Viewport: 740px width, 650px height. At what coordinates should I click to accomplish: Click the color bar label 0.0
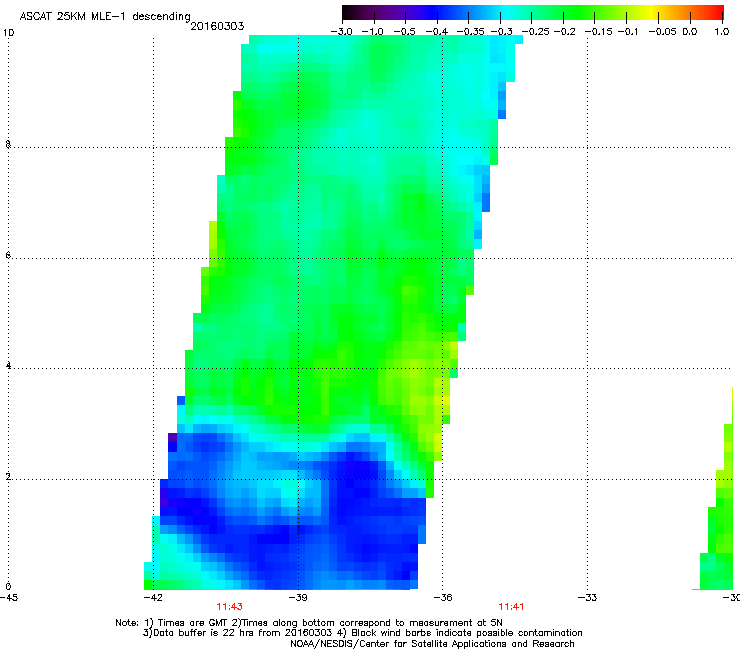pos(690,32)
